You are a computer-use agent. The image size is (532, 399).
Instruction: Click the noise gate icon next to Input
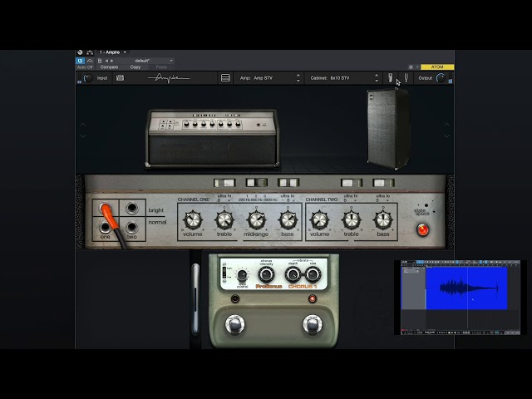[120, 78]
